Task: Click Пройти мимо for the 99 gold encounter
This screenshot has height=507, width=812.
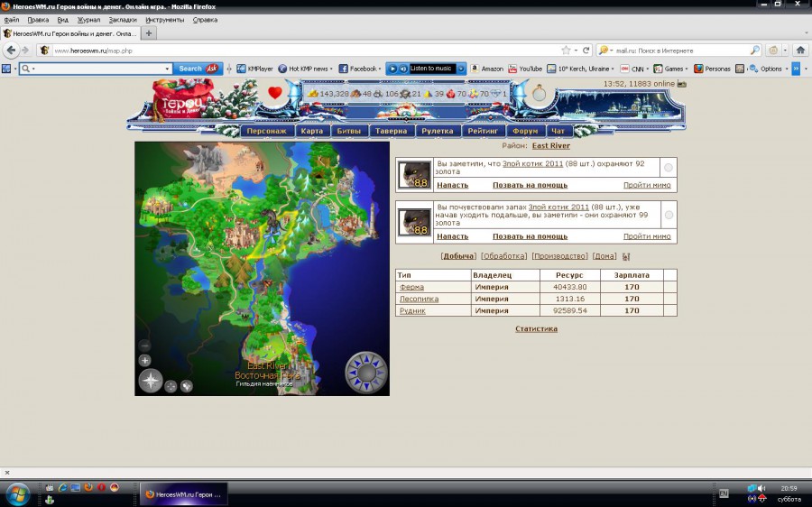Action: [x=647, y=236]
